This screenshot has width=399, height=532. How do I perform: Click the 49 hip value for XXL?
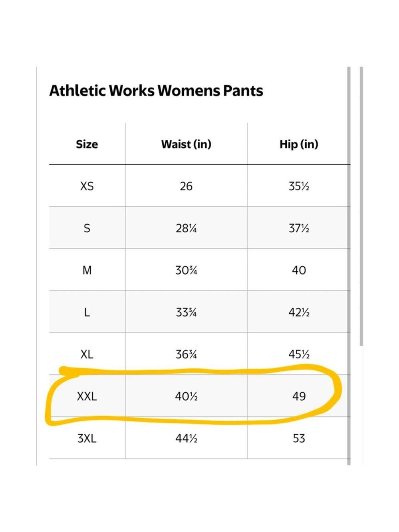(x=299, y=396)
